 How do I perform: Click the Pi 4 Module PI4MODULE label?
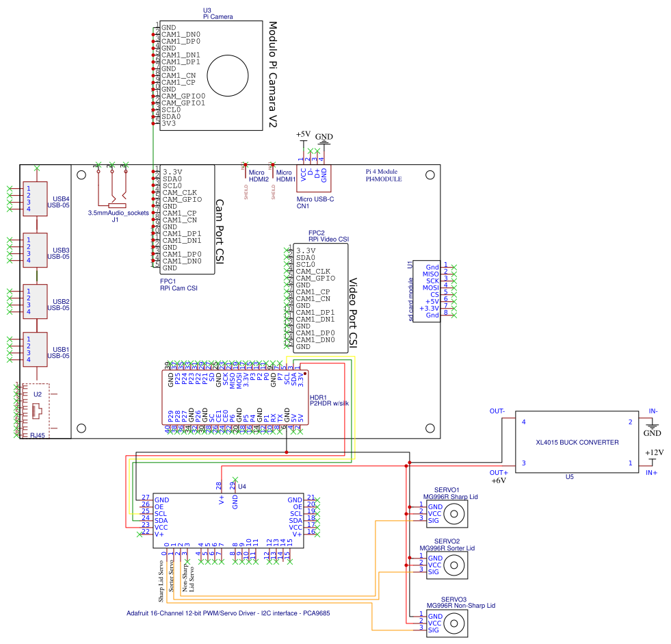tap(384, 175)
